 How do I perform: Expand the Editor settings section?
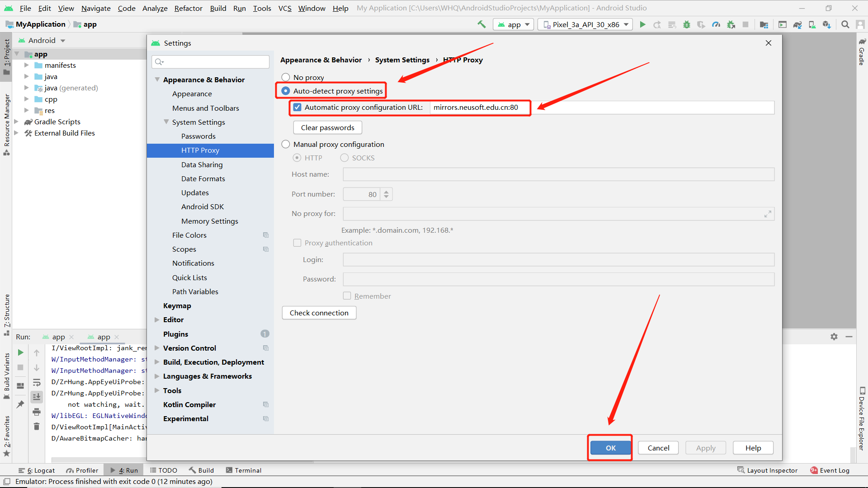tap(157, 319)
